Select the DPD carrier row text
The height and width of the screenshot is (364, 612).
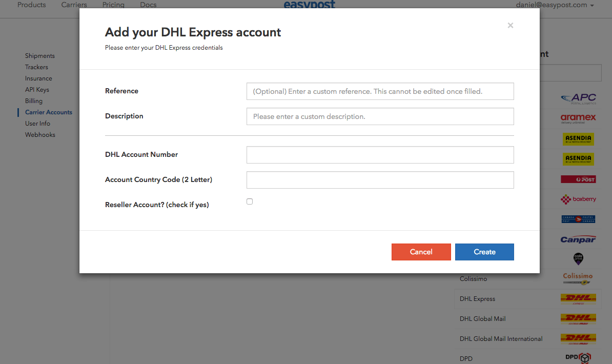pos(466,358)
